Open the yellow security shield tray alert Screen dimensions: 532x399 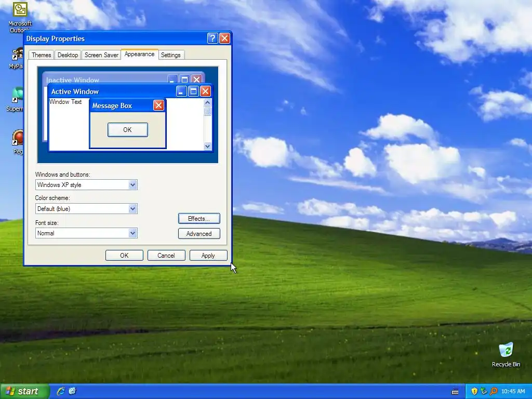pyautogui.click(x=474, y=391)
